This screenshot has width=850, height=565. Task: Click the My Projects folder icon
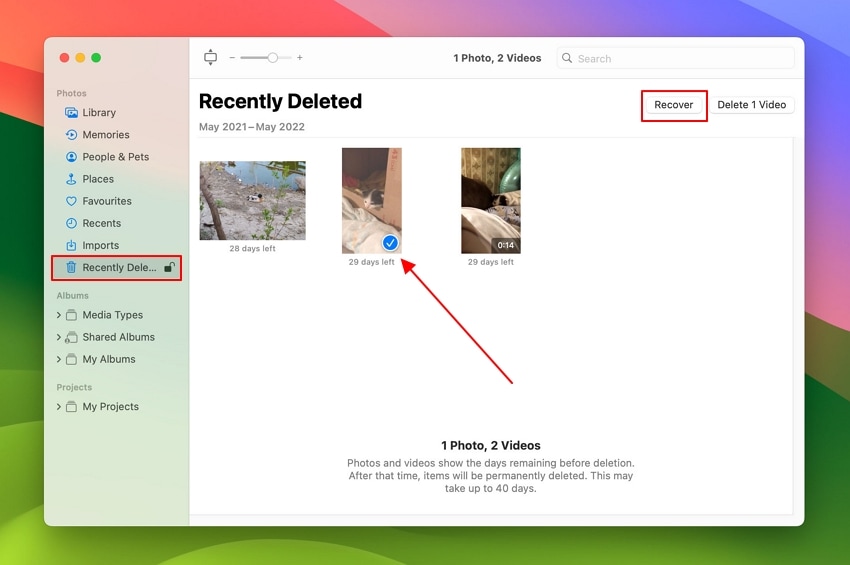click(71, 407)
